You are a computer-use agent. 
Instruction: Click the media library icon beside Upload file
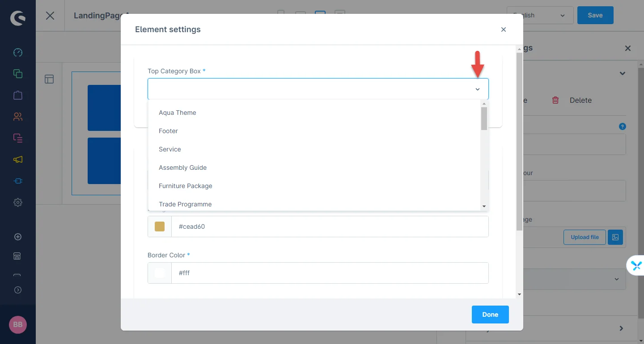click(x=615, y=237)
